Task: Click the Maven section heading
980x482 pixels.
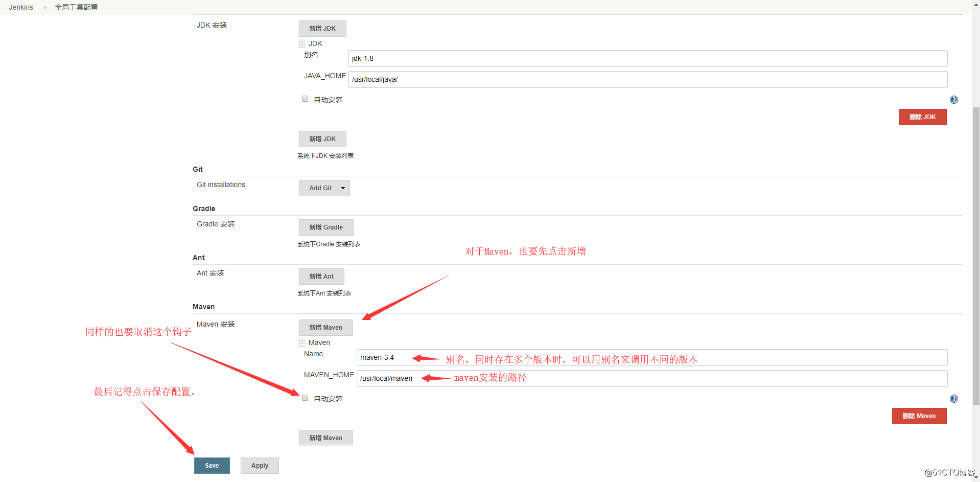Action: [203, 307]
